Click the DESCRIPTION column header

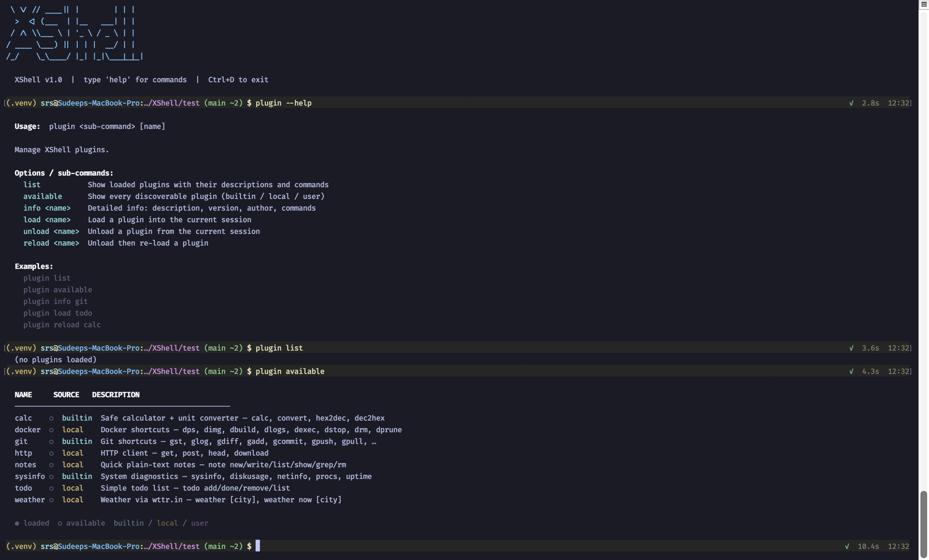pyautogui.click(x=116, y=395)
